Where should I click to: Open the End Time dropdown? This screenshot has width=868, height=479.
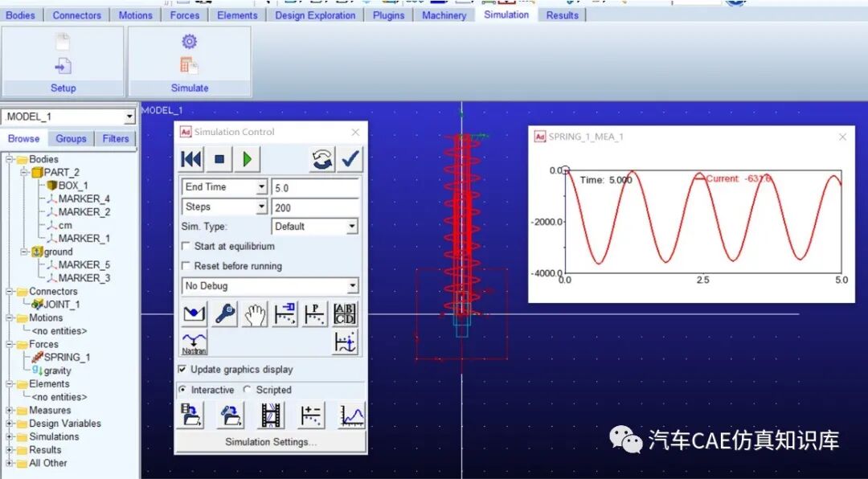point(262,187)
